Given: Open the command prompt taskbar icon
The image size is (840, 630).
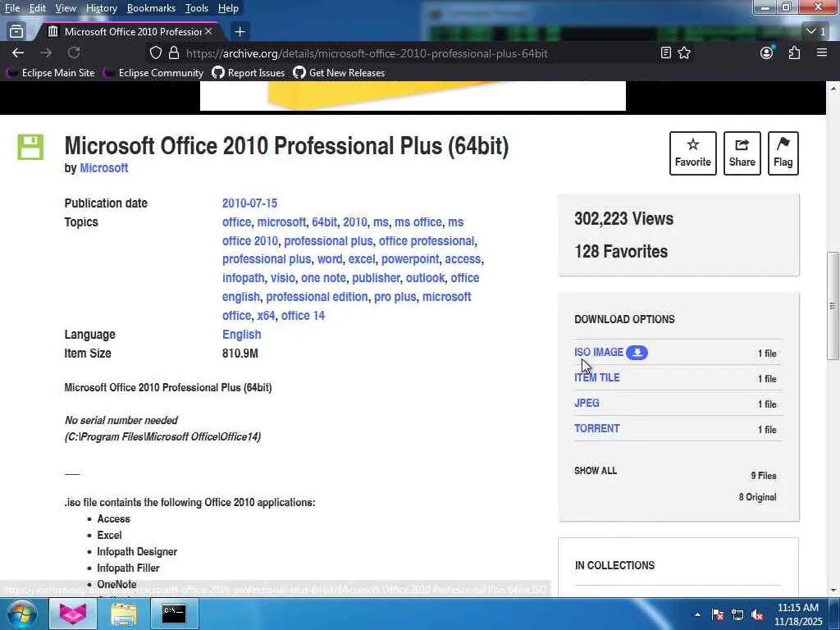Looking at the screenshot, I should click(x=174, y=614).
